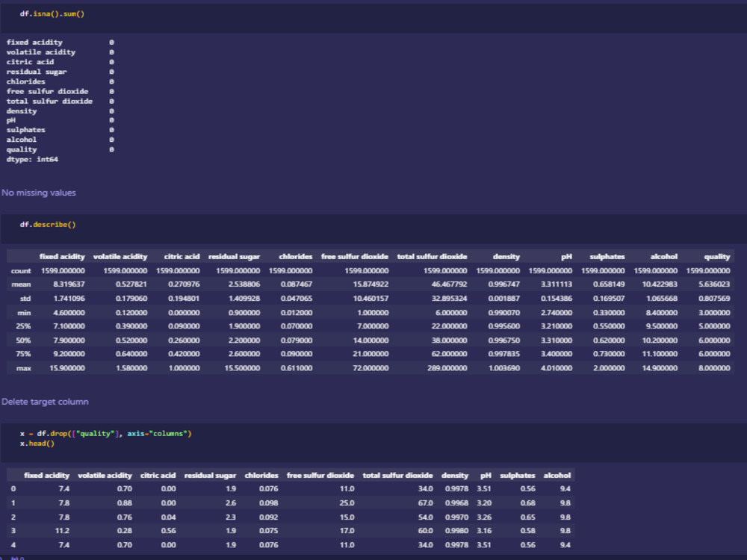Click chlorides value 0.092 in head table

pyautogui.click(x=269, y=517)
